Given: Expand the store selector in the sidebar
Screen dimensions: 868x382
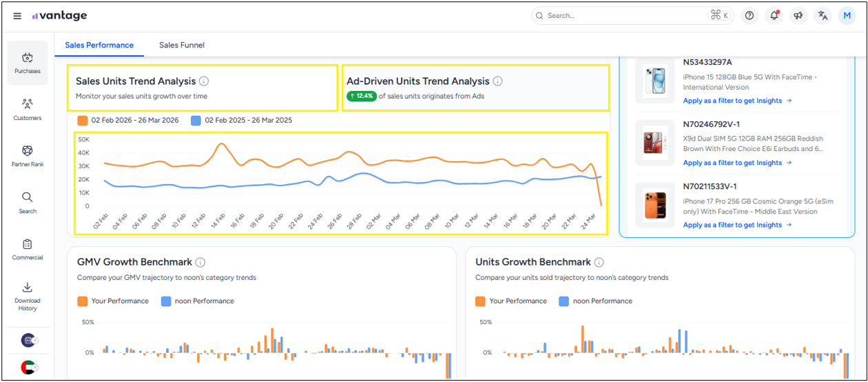Looking at the screenshot, I should 28,340.
